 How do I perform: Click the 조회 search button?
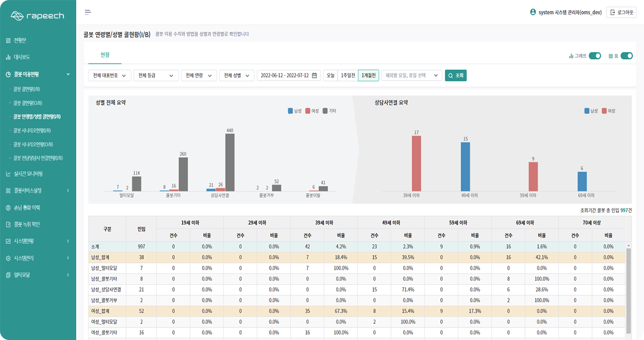pyautogui.click(x=456, y=75)
